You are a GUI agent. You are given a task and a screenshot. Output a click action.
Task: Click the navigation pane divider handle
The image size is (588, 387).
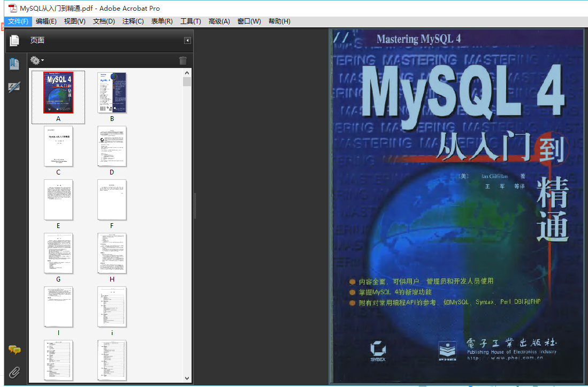(195, 206)
